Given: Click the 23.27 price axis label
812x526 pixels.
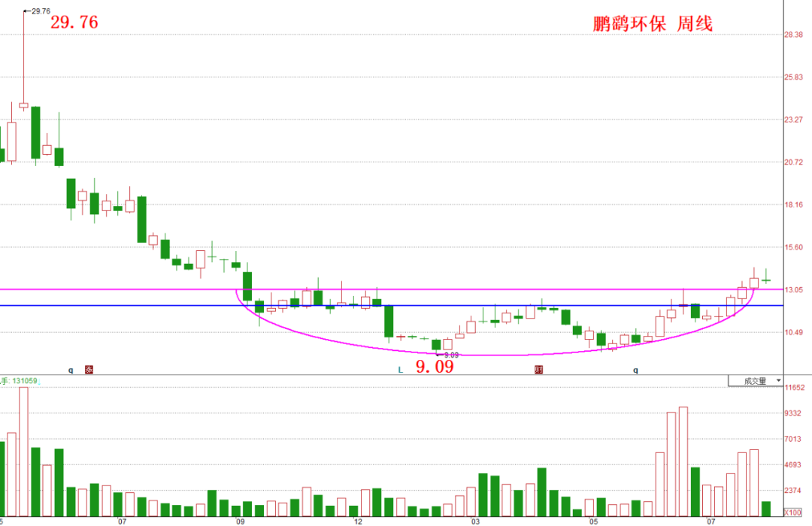Looking at the screenshot, I should coord(793,119).
